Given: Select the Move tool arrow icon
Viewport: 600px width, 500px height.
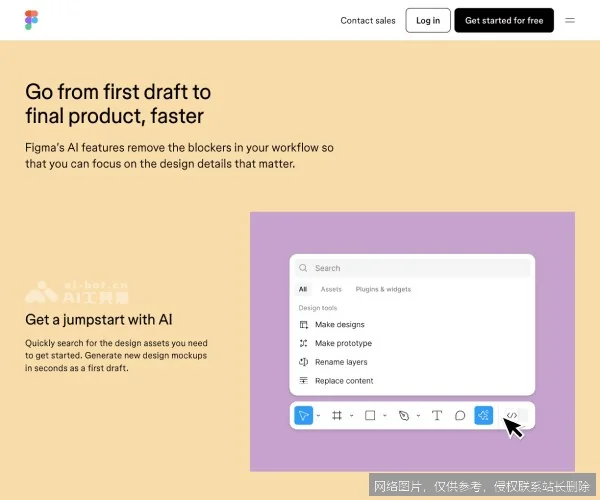Looking at the screenshot, I should (304, 415).
